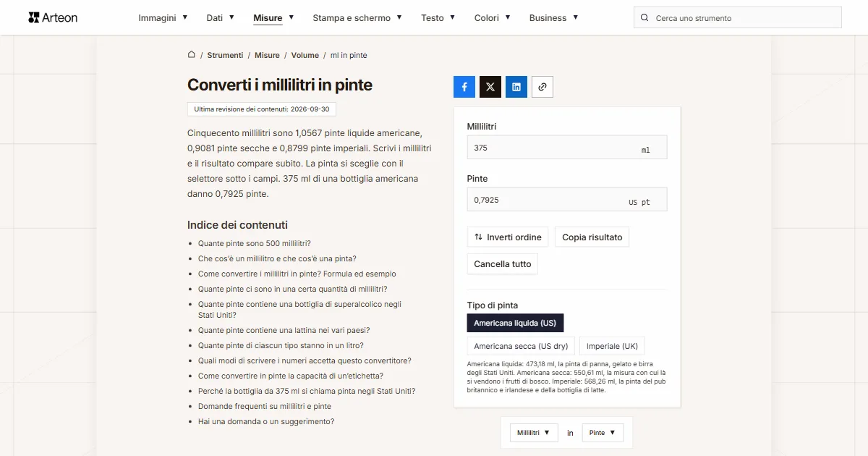Open the Pinte target unit dropdown
This screenshot has height=456, width=868.
click(603, 433)
